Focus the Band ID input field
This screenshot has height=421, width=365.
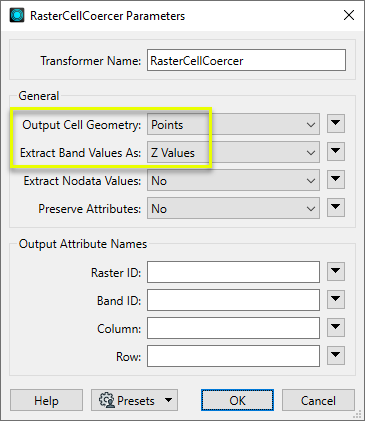[x=233, y=300]
